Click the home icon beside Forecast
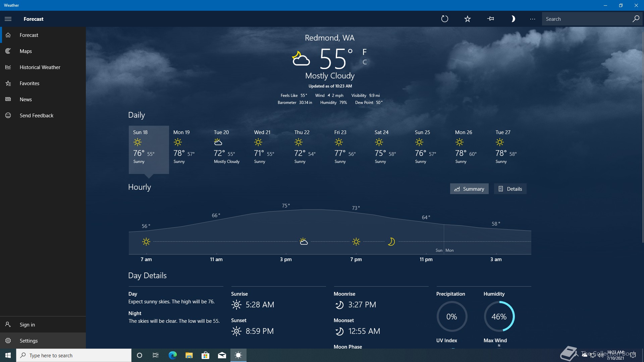The image size is (644, 362). [8, 35]
